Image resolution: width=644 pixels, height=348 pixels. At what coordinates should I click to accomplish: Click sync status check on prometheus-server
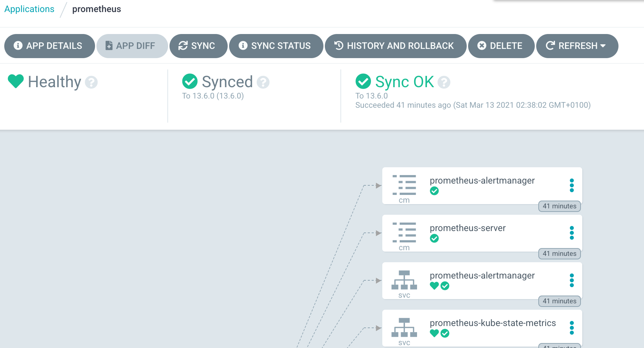[434, 238]
